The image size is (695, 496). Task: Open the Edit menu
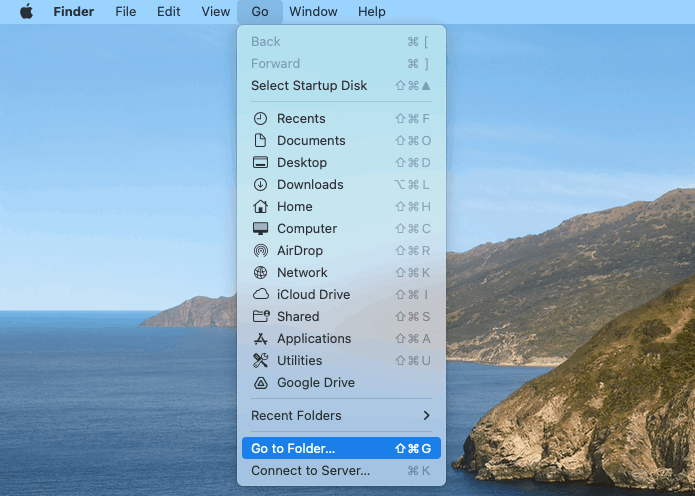click(x=168, y=12)
